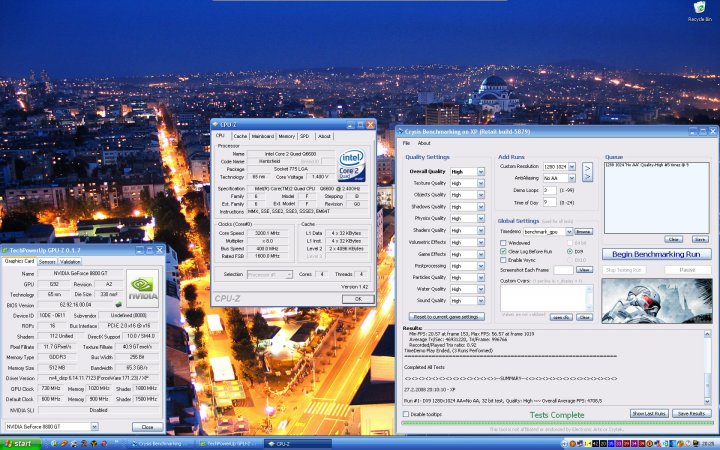Screen dimensions: 720x450
Task: Open the Timedemo benchmark_gpu dropdown
Action: pos(569,232)
